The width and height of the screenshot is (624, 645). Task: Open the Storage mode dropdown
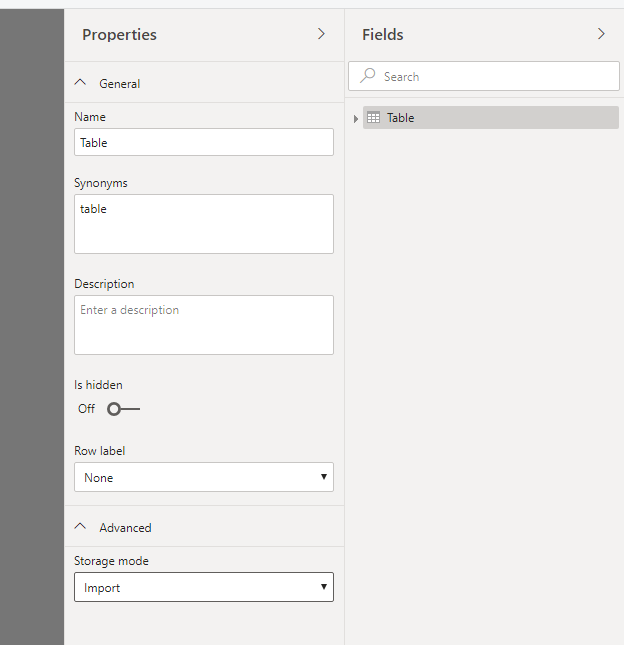pyautogui.click(x=204, y=587)
